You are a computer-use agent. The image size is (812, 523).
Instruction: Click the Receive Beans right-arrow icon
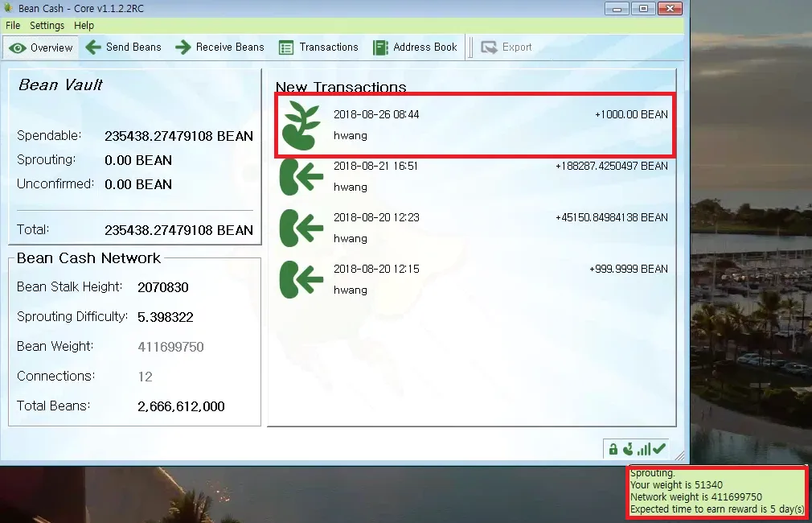tap(182, 47)
